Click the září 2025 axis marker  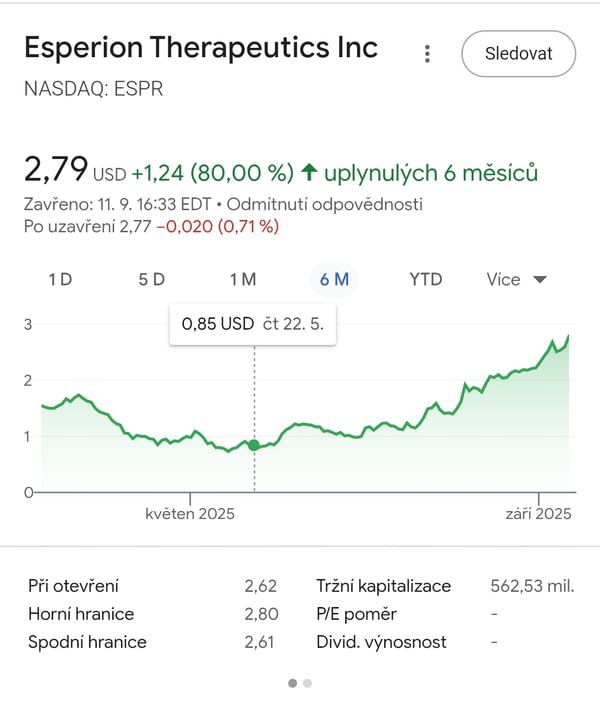coord(538,513)
